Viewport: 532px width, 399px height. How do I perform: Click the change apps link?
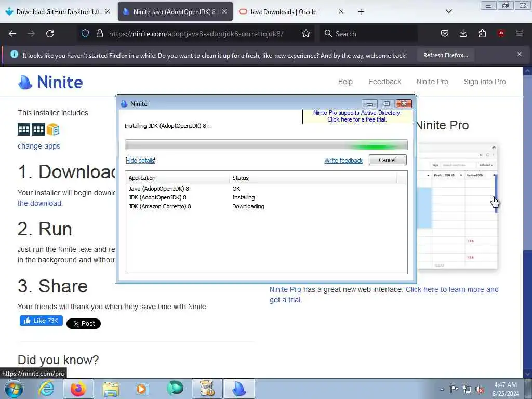tap(38, 146)
